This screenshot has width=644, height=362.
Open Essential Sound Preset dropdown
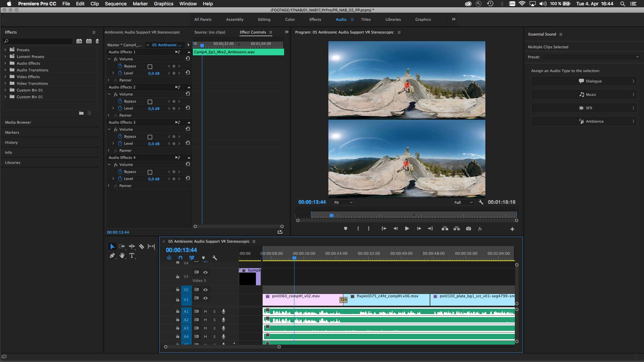point(591,57)
